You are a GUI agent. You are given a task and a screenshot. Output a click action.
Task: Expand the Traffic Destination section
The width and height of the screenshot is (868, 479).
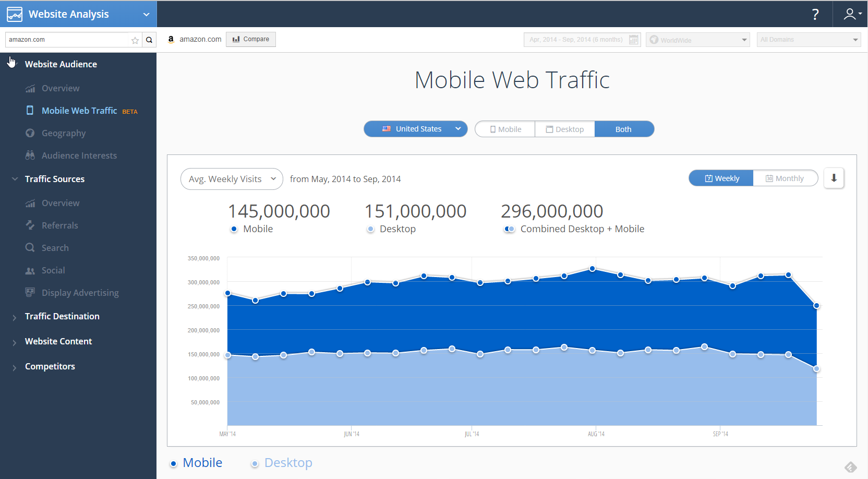click(x=62, y=316)
